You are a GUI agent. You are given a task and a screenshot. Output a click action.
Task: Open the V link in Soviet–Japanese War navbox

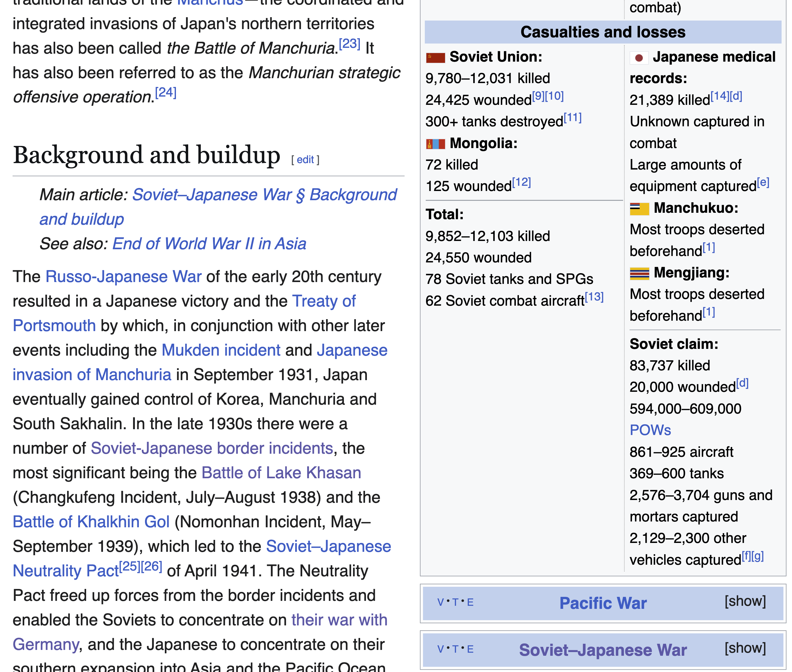coord(440,649)
